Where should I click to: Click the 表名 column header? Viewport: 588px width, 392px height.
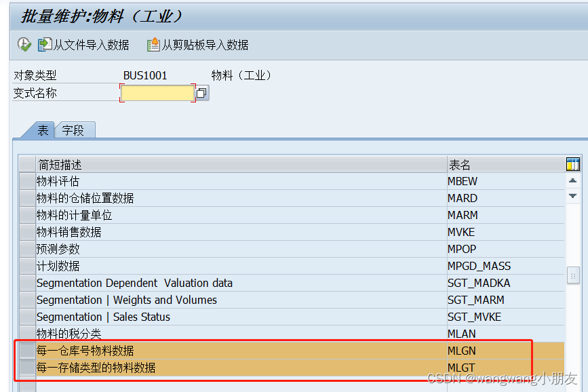[506, 164]
